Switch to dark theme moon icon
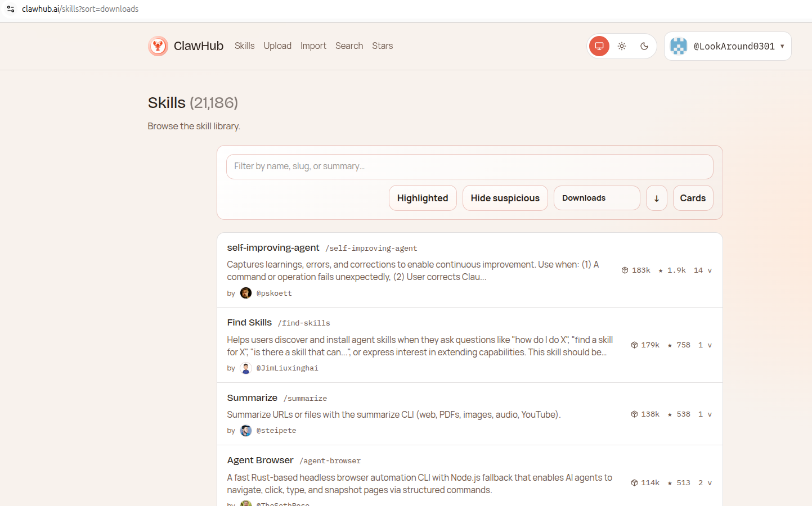Image resolution: width=812 pixels, height=506 pixels. pos(644,46)
